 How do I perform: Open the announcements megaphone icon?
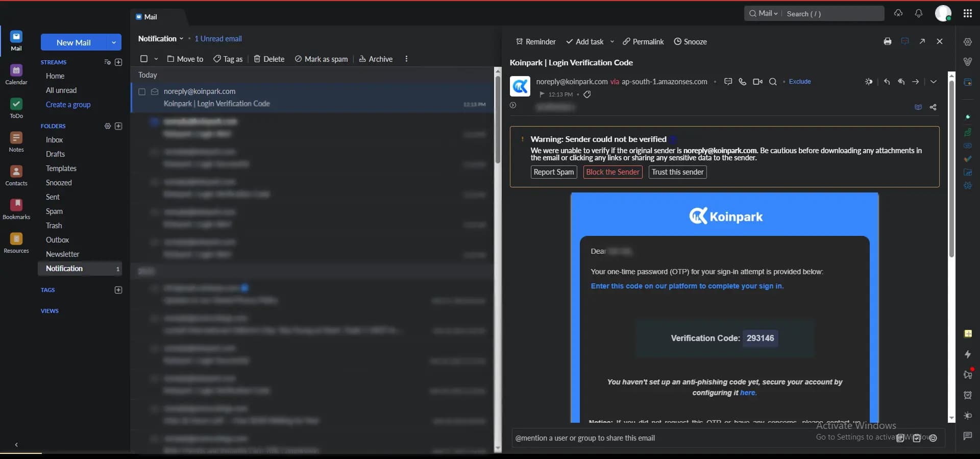[968, 375]
